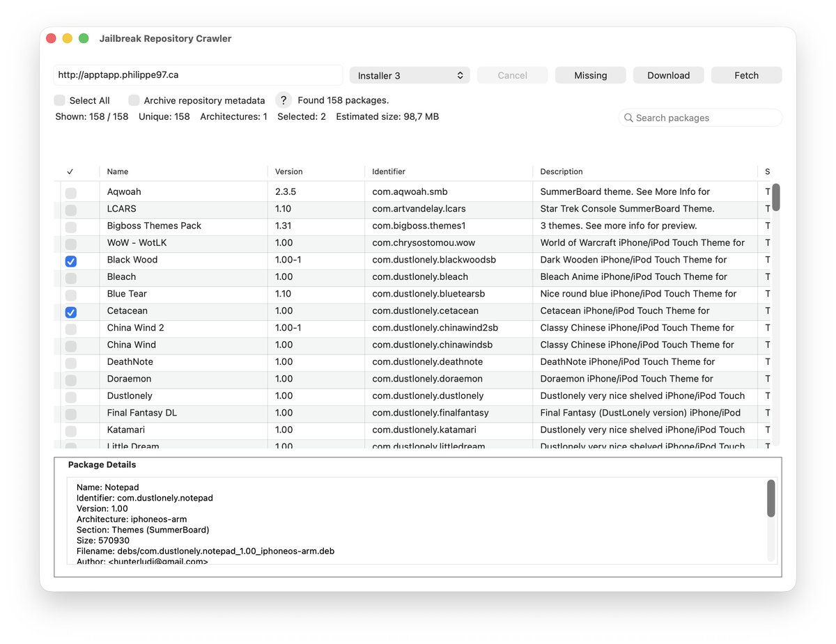Click version 2.3.5 cell

(x=286, y=191)
